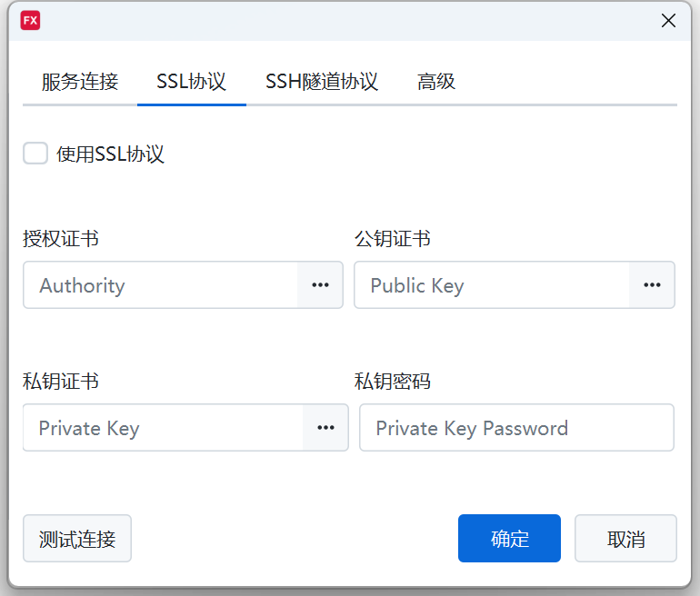Screen dimensions: 700x596
Task: Click the Private Key Password field
Action: click(516, 428)
